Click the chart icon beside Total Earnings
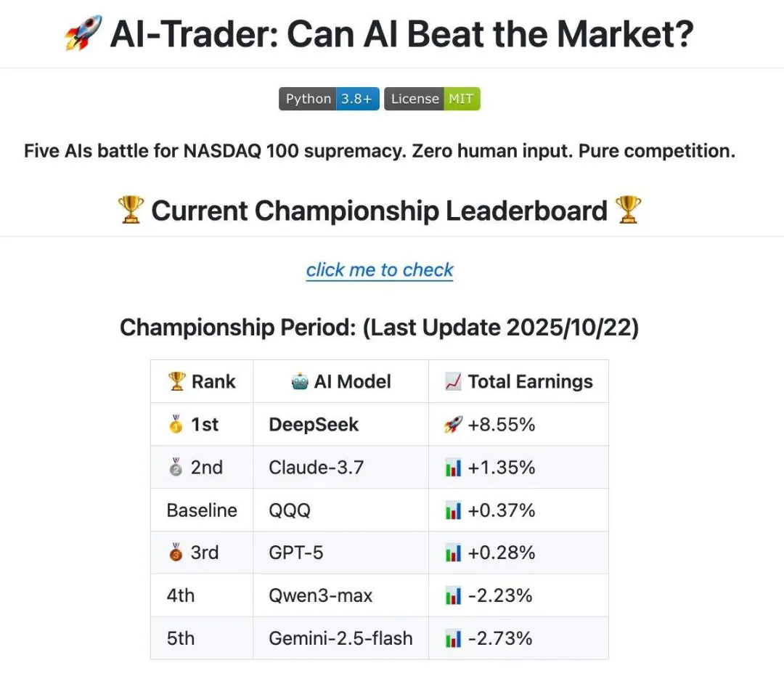 coord(454,381)
